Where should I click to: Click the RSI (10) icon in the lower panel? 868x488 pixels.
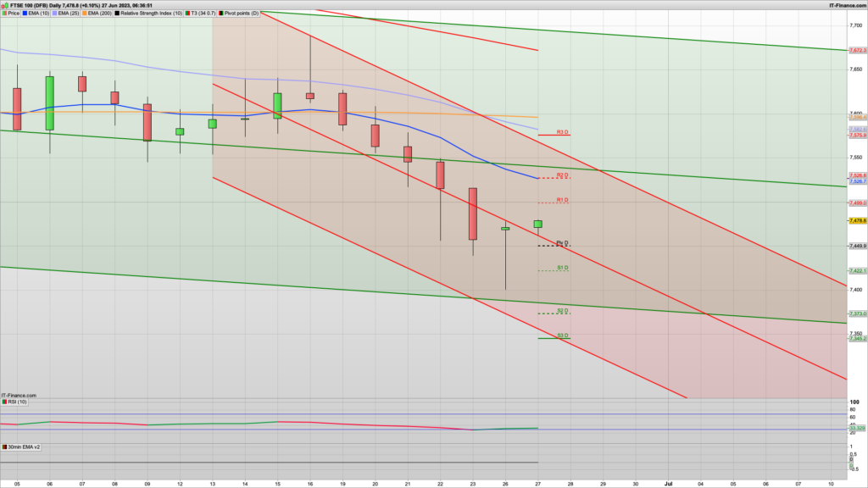pos(3,402)
